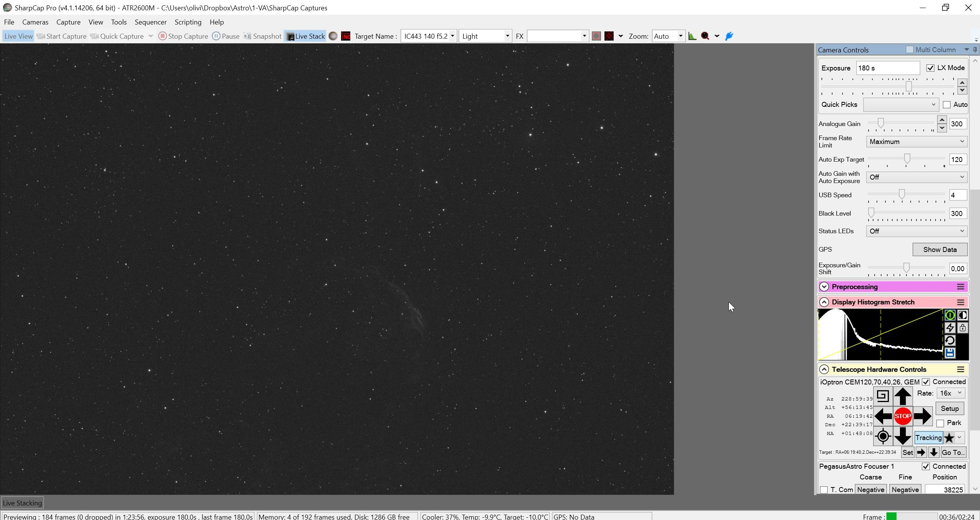Click the Go To.. button
Screen dimensions: 980x520
[x=953, y=452]
